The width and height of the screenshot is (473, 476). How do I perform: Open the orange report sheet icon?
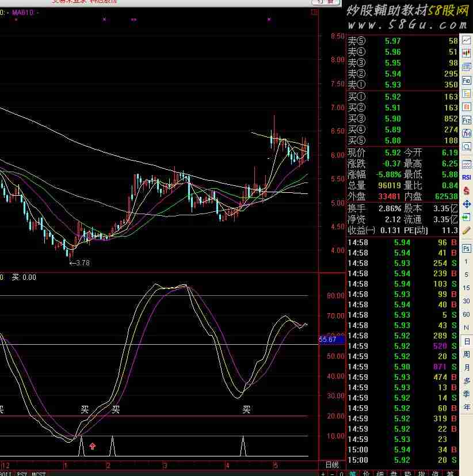tap(466, 107)
